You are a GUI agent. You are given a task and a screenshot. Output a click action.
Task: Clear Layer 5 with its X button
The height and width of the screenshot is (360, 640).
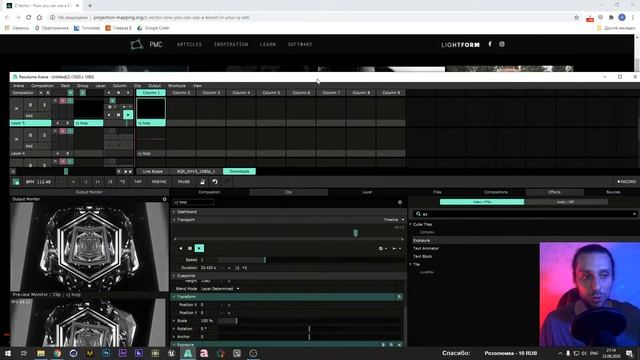point(16,109)
